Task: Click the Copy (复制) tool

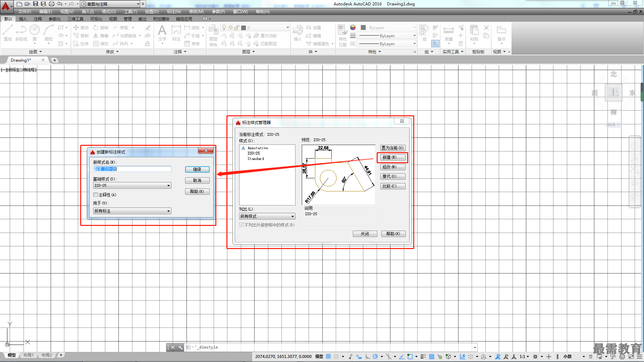Action: coord(81,36)
